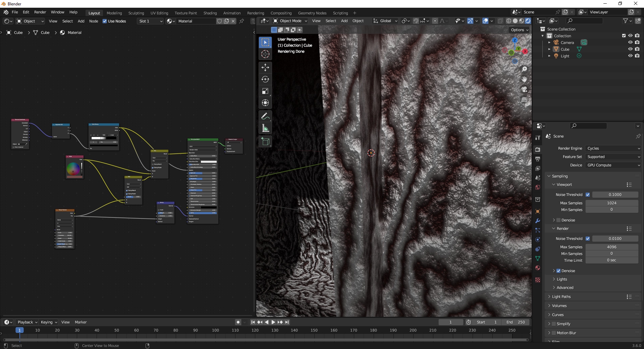Uncheck the Use Nodes checkbox
644x349 pixels.
[x=105, y=21]
